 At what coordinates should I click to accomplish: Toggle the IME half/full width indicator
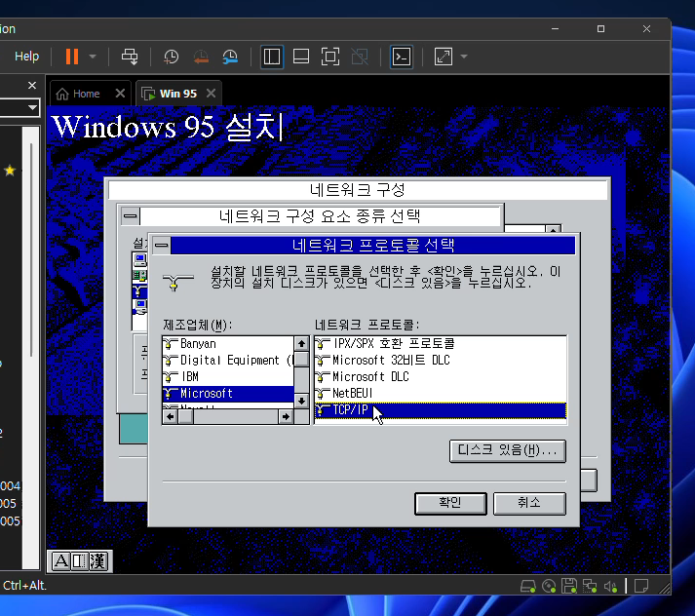pyautogui.click(x=80, y=561)
